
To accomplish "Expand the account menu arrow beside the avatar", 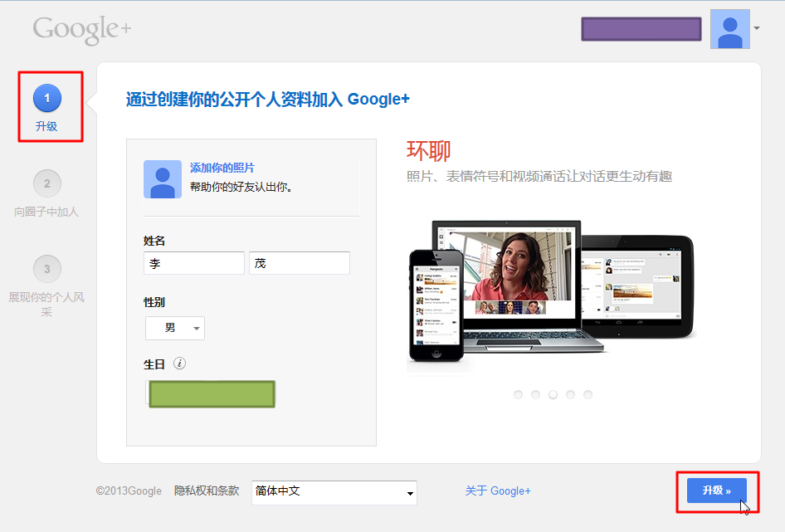I will (757, 28).
